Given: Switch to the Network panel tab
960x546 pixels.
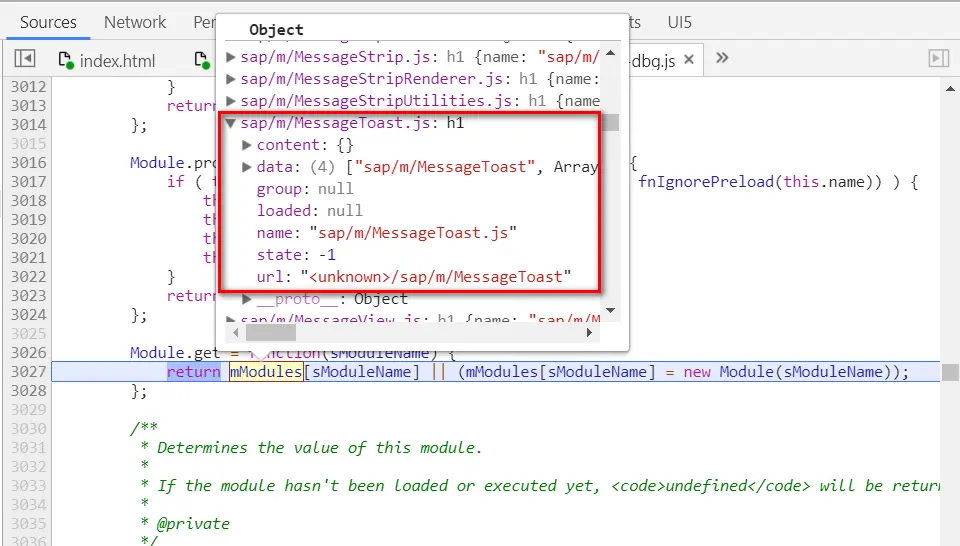Looking at the screenshot, I should click(x=135, y=23).
